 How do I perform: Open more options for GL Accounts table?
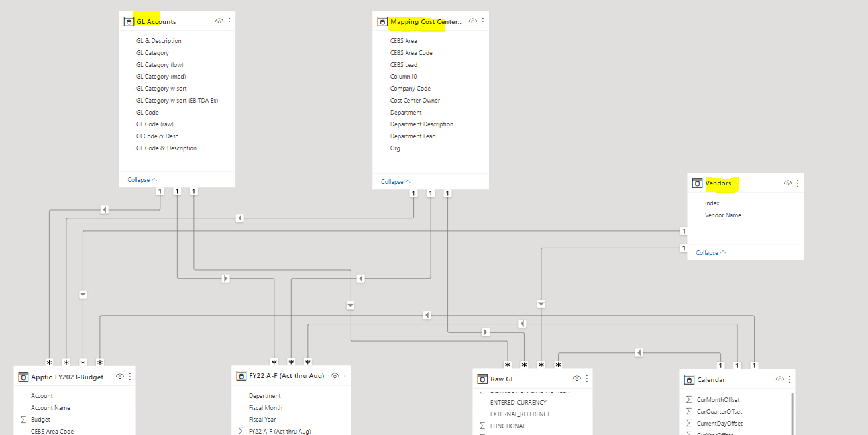point(229,22)
